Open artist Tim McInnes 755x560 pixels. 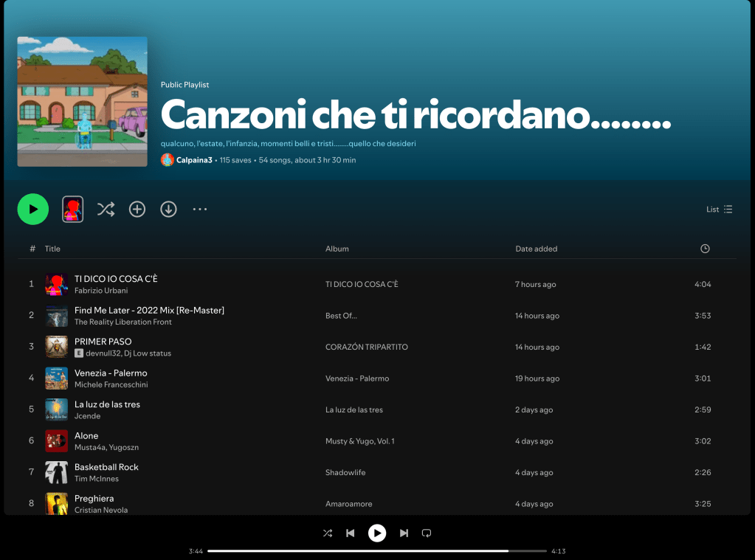coord(96,478)
